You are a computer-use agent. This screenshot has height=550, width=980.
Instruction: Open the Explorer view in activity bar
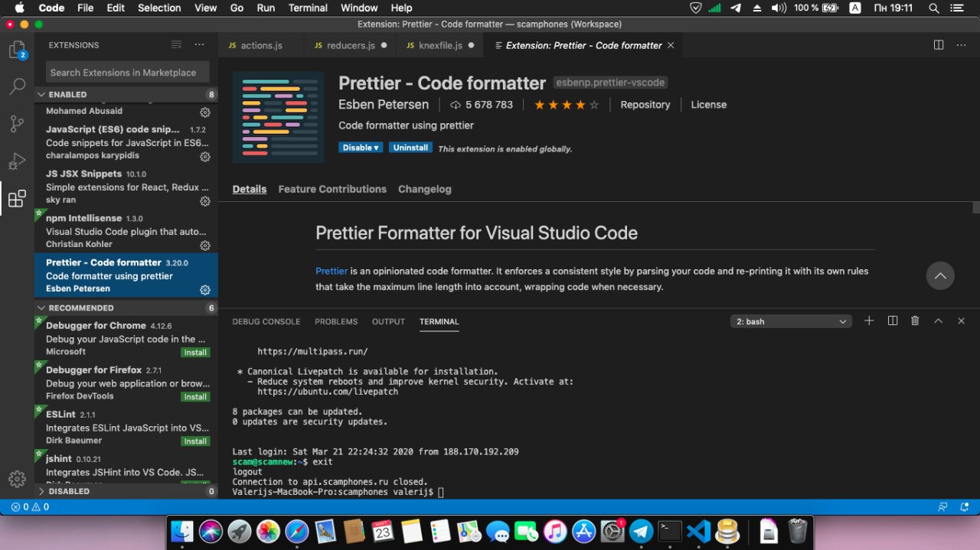(x=17, y=50)
